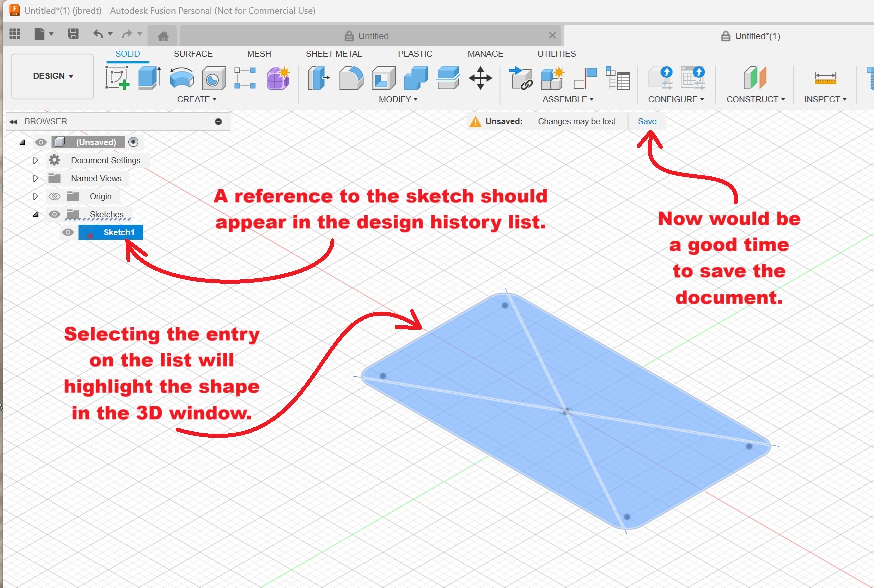Select Sketch1 in the browser tree
The height and width of the screenshot is (588, 874).
[x=119, y=232]
